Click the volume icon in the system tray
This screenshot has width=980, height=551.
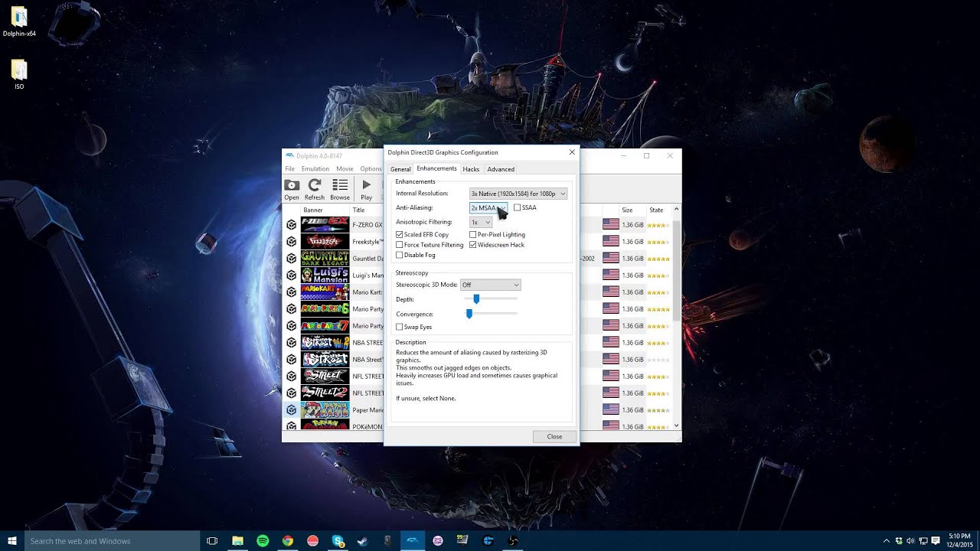(x=910, y=541)
